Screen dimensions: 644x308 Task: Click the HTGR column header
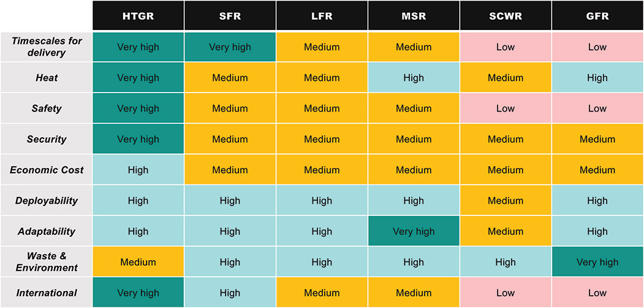[138, 16]
